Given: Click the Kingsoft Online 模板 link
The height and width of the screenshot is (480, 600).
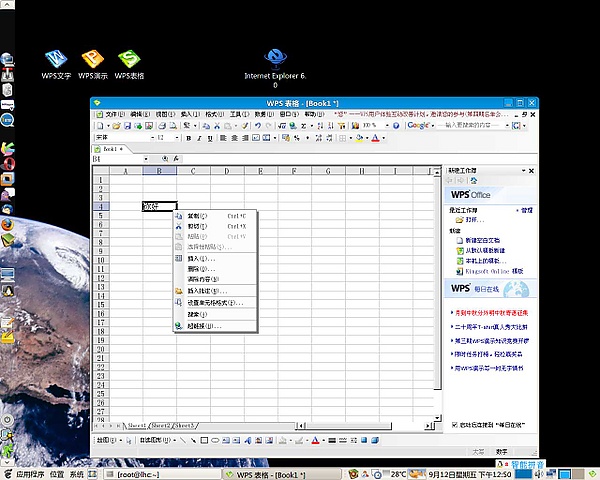Looking at the screenshot, I should pos(494,271).
